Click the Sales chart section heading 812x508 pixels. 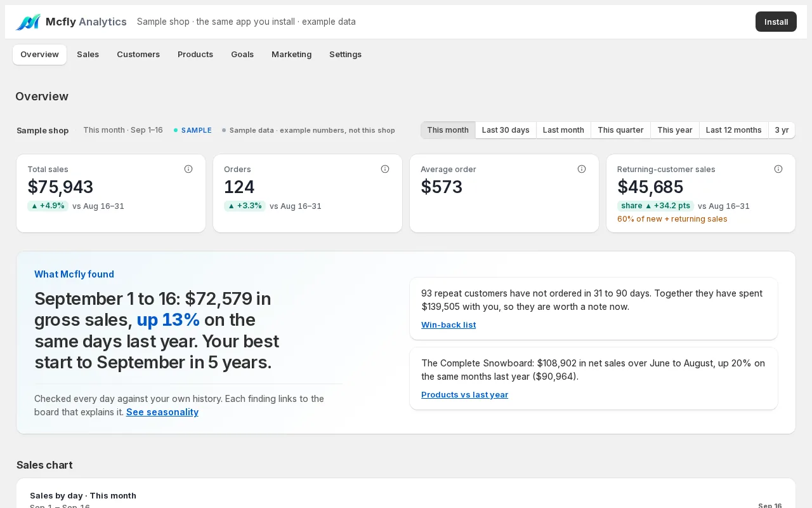[44, 465]
